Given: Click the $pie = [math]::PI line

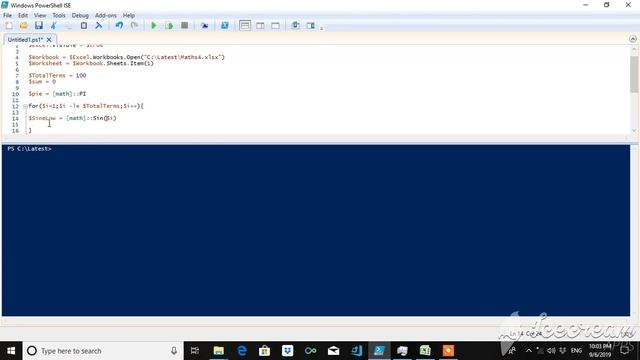Looking at the screenshot, I should pyautogui.click(x=57, y=94).
